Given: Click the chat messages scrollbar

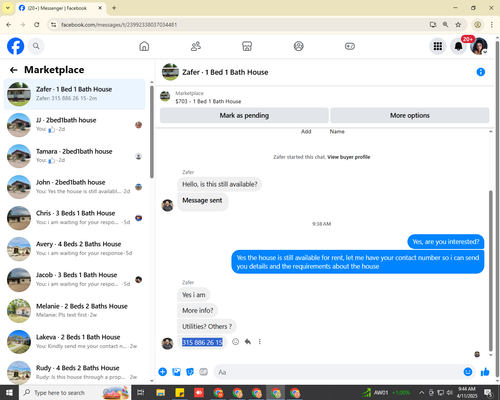Looking at the screenshot, I should coord(490,270).
